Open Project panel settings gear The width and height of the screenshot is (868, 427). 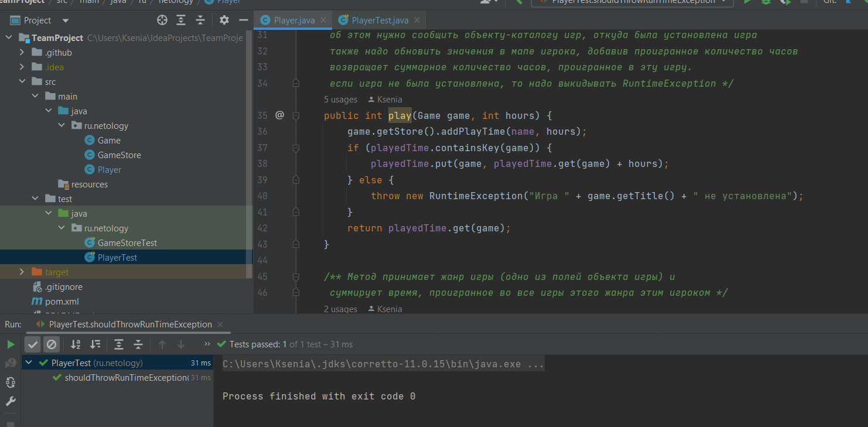click(224, 19)
